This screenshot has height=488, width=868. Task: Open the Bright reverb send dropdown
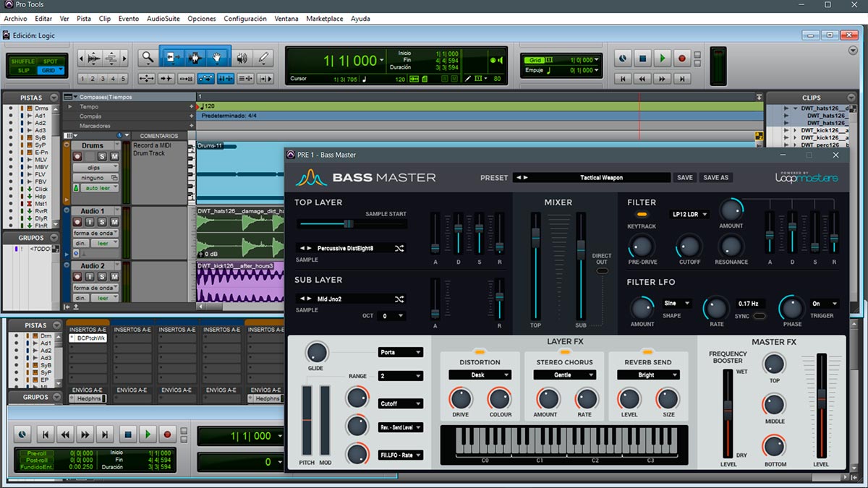(x=648, y=375)
